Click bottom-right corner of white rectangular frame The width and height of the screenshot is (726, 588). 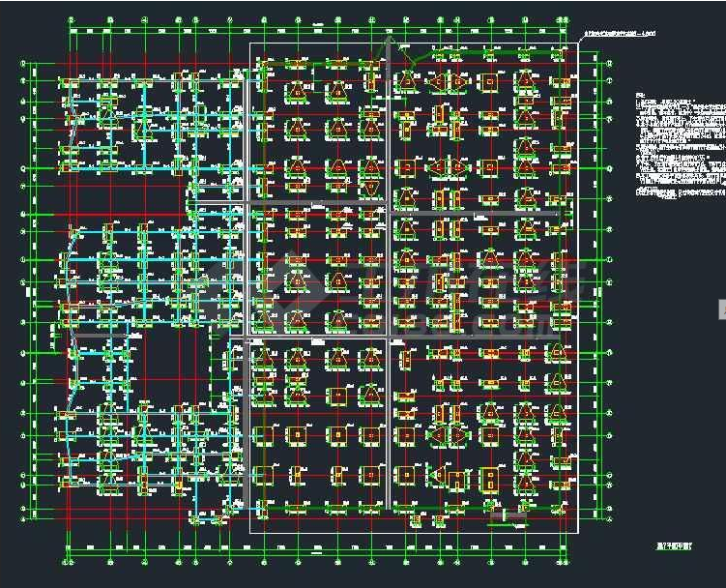click(578, 532)
